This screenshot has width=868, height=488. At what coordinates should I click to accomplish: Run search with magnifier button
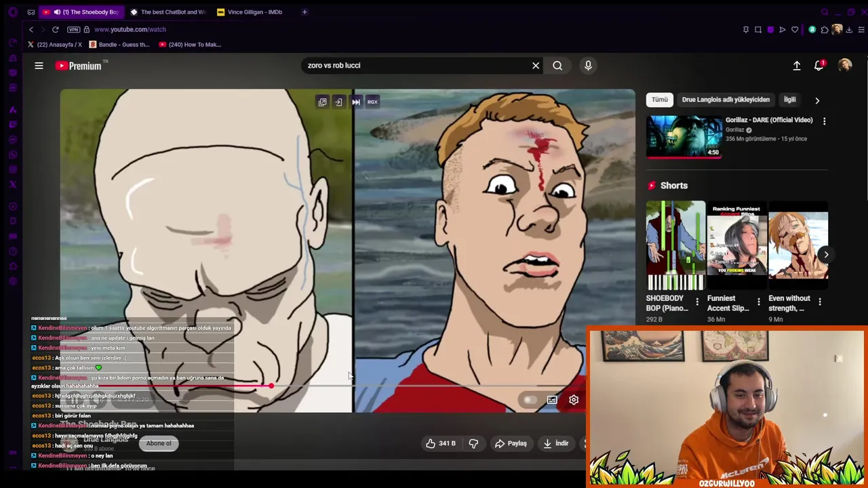(x=557, y=66)
